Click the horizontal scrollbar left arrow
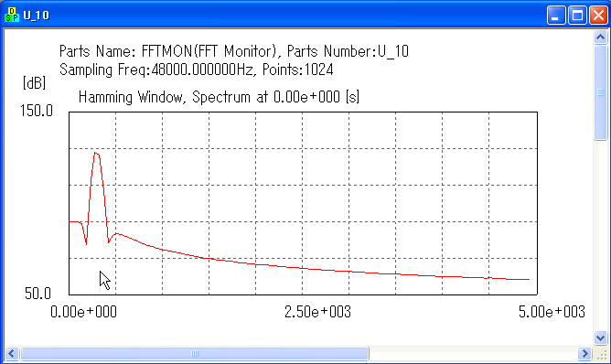 [x=11, y=353]
